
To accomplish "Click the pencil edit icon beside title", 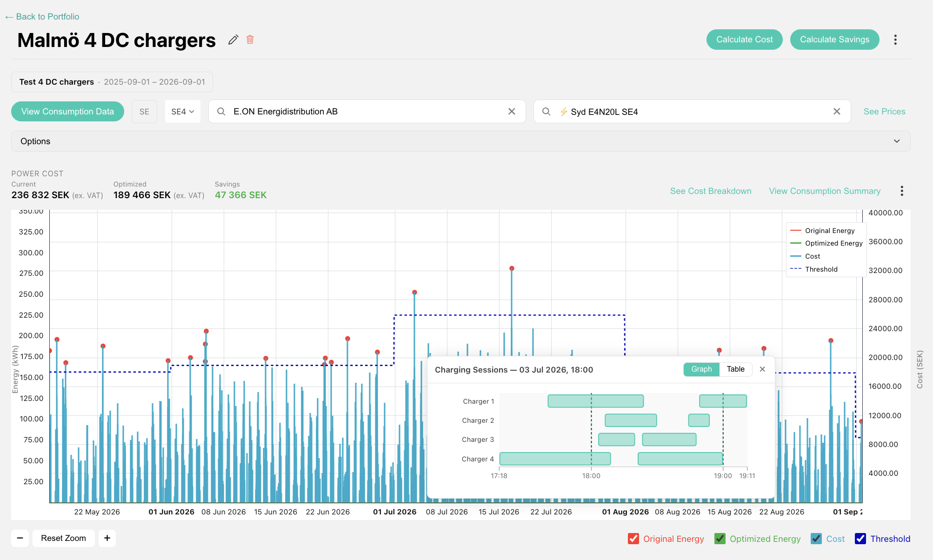I will [233, 40].
